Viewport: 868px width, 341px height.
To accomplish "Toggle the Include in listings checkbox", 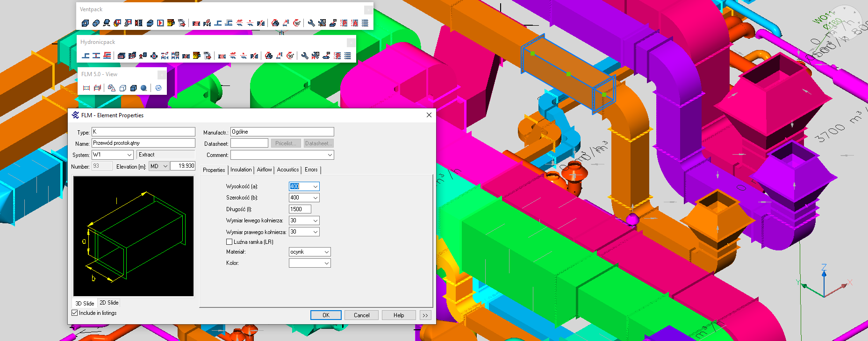I will (x=75, y=313).
